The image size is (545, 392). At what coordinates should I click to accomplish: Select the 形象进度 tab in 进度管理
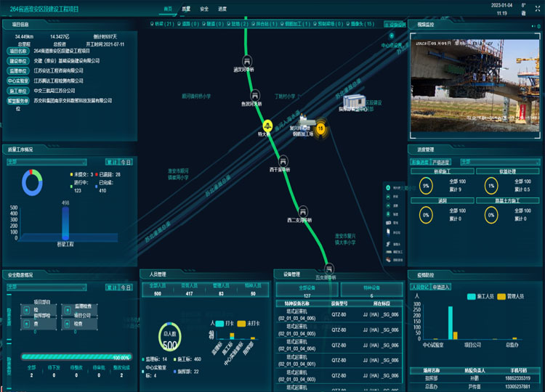[x=420, y=162]
